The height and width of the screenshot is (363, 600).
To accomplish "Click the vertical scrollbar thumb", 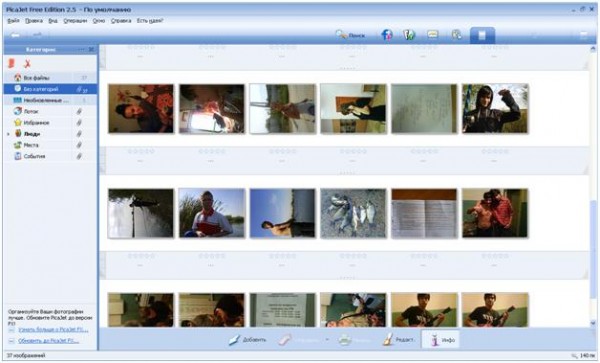I will tap(593, 249).
